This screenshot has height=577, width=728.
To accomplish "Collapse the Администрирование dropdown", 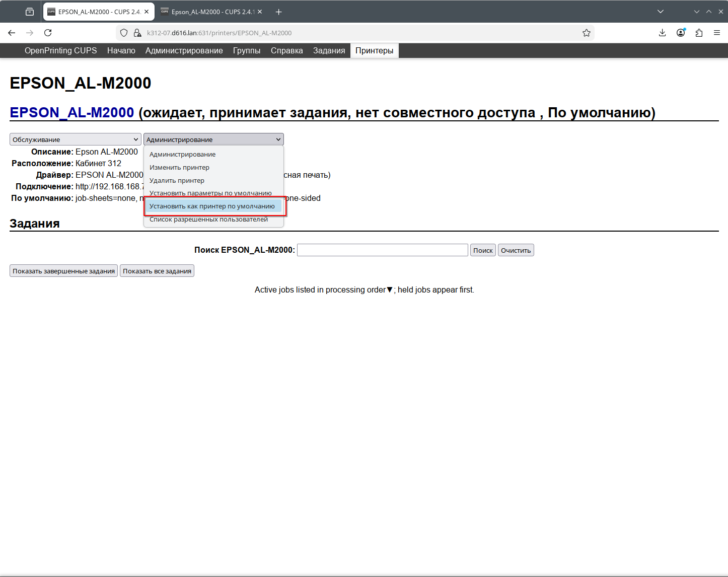I will (213, 139).
